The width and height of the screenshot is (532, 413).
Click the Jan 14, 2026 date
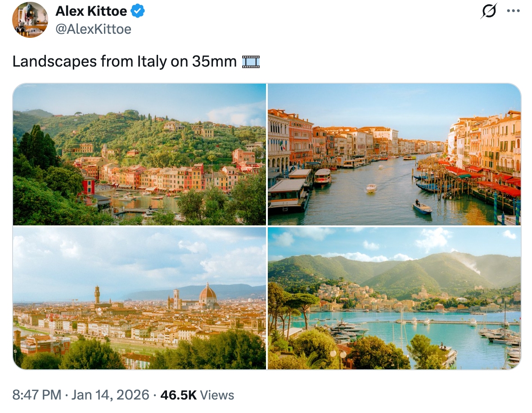coord(110,395)
